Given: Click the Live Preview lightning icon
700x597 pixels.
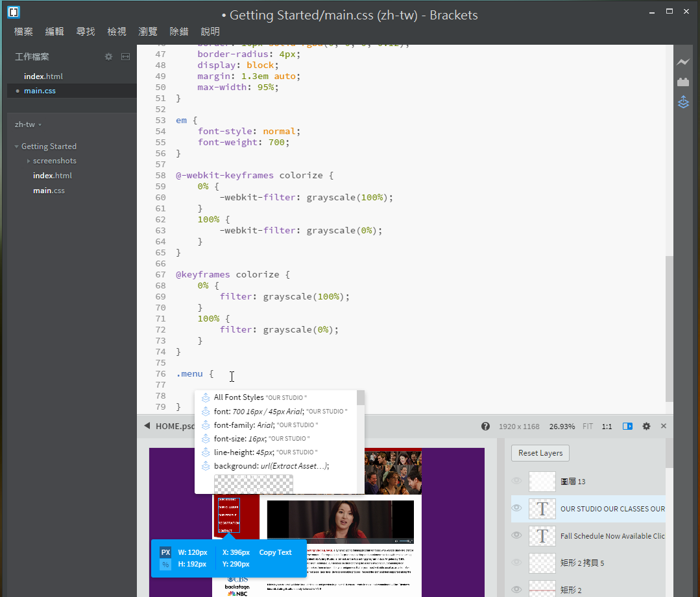Looking at the screenshot, I should 682,62.
